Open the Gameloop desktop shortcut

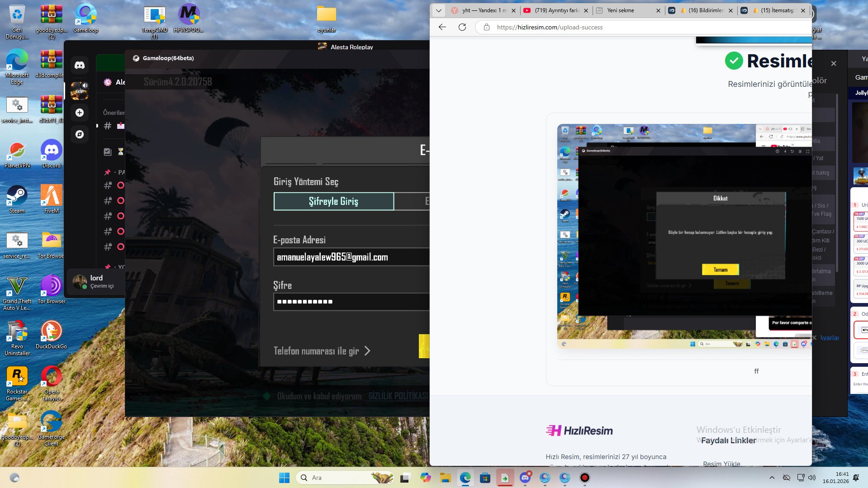[85, 19]
